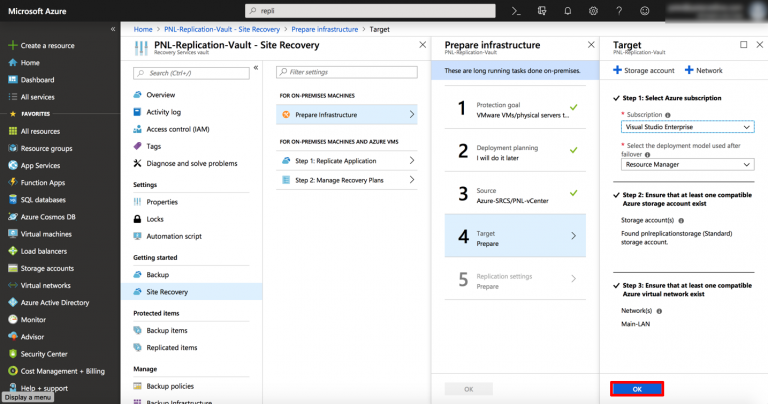The image size is (768, 404).
Task: Expand Prepare Infrastructure row chevron
Action: [x=411, y=115]
